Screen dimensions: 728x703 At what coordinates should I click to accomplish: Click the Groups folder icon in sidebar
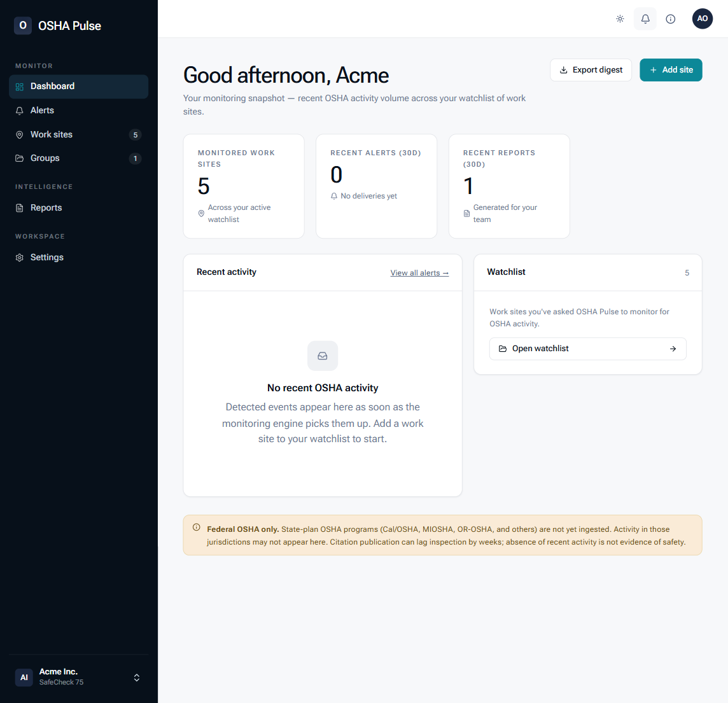[x=20, y=158]
